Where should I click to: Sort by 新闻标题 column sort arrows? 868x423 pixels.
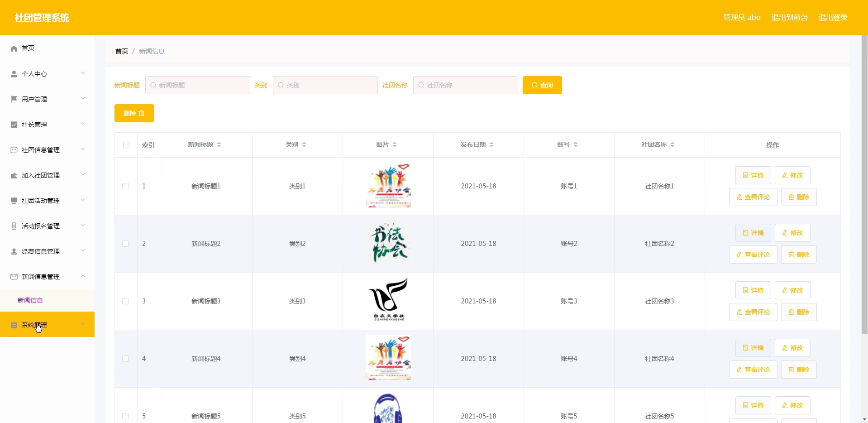tap(219, 144)
